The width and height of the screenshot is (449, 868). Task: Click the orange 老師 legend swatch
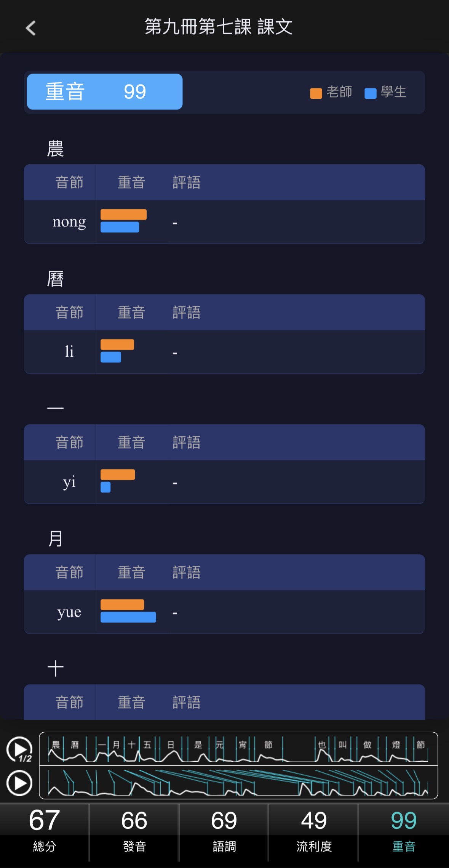coord(316,93)
